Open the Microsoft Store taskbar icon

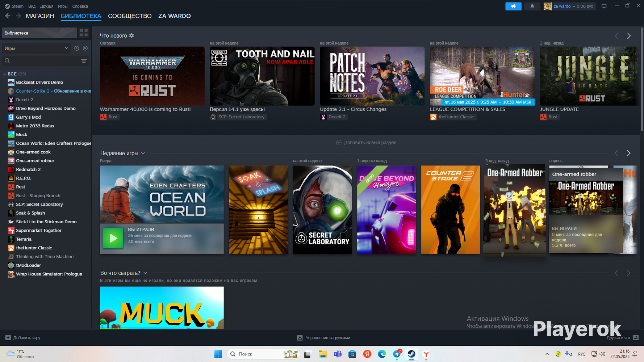(352, 354)
